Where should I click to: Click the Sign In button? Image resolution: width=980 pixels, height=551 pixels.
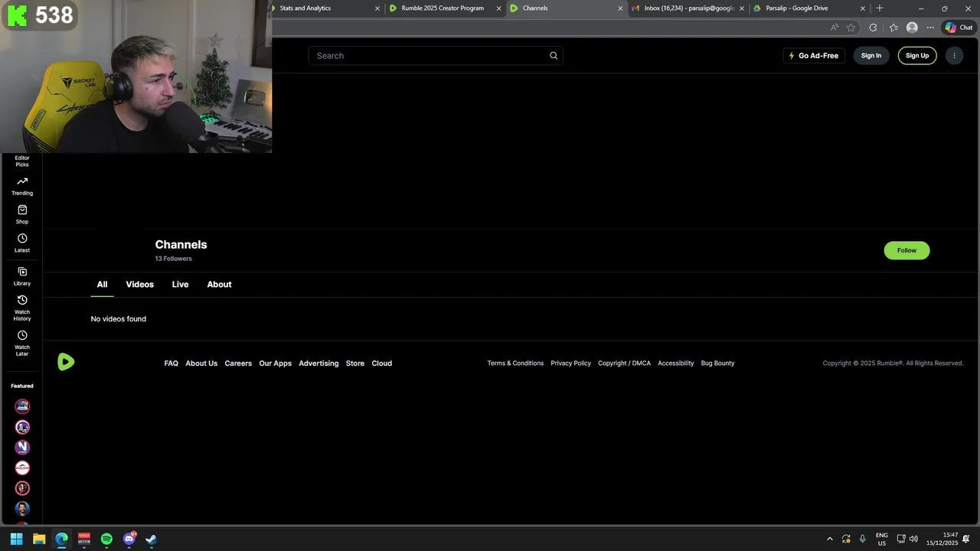[871, 56]
